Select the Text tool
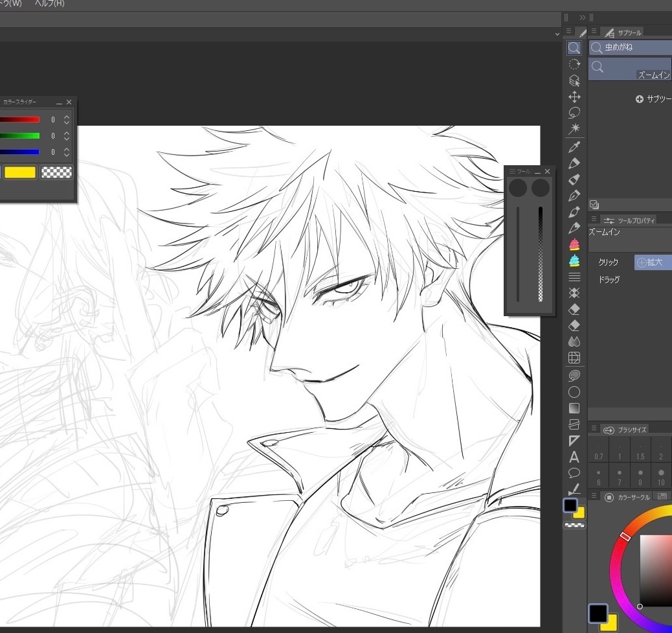672x633 pixels. [574, 457]
